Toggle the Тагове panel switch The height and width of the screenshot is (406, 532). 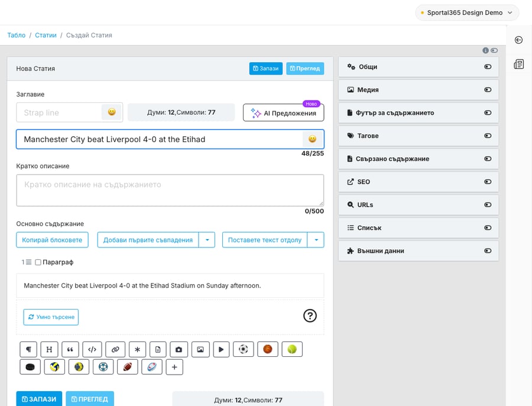488,136
